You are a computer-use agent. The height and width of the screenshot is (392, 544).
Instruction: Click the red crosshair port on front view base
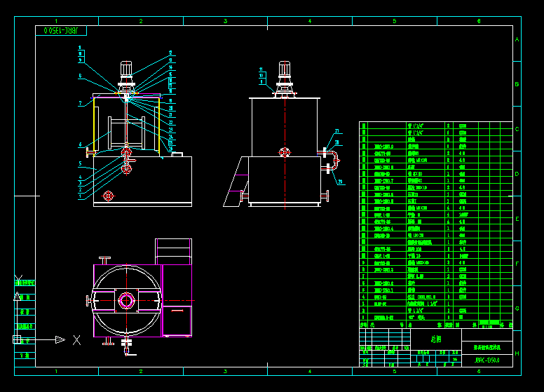coord(108,196)
